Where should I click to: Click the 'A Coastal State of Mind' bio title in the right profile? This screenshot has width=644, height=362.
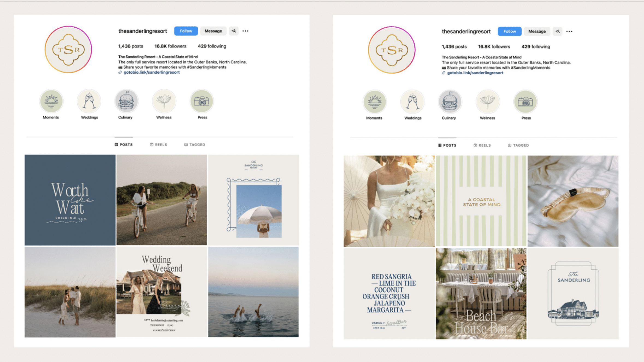pos(481,57)
